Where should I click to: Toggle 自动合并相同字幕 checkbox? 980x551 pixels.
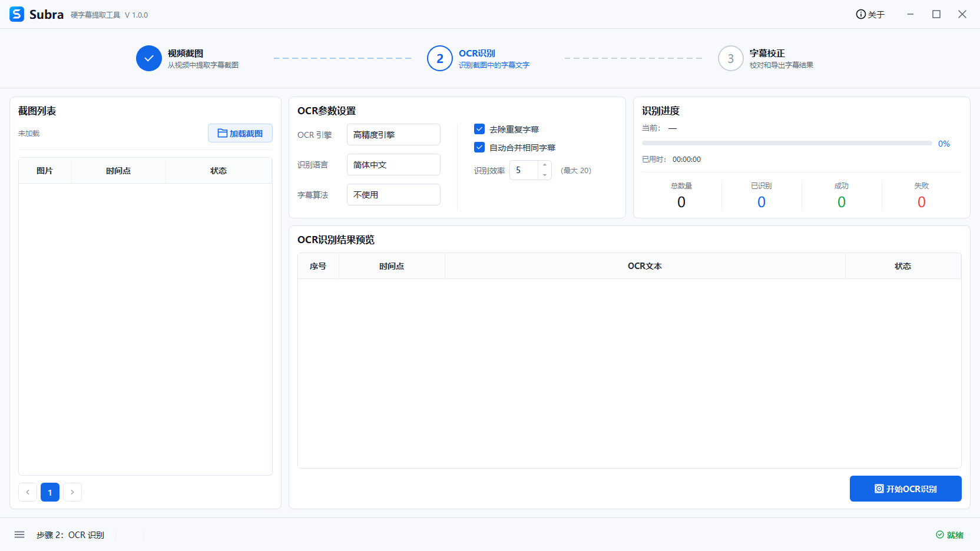tap(479, 147)
